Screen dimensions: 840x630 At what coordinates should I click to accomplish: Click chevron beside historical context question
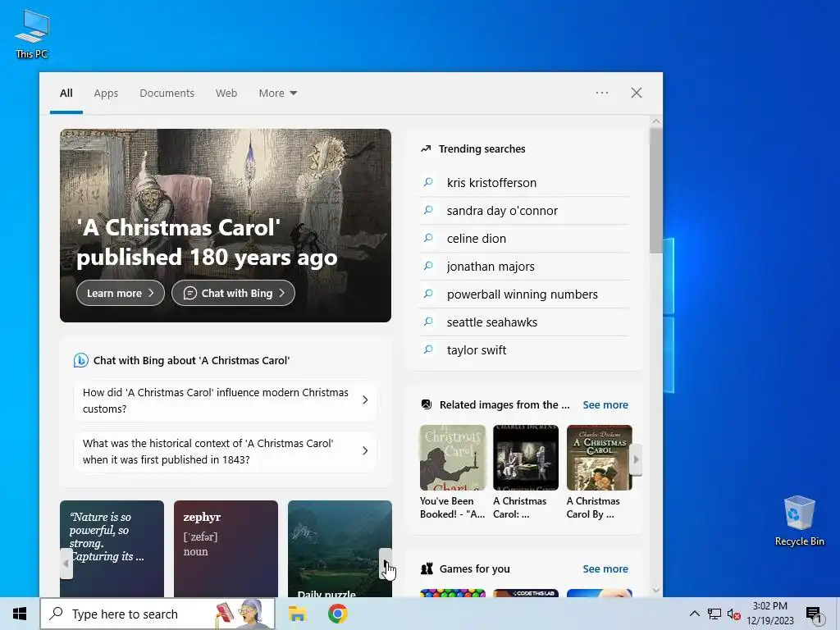coord(365,451)
